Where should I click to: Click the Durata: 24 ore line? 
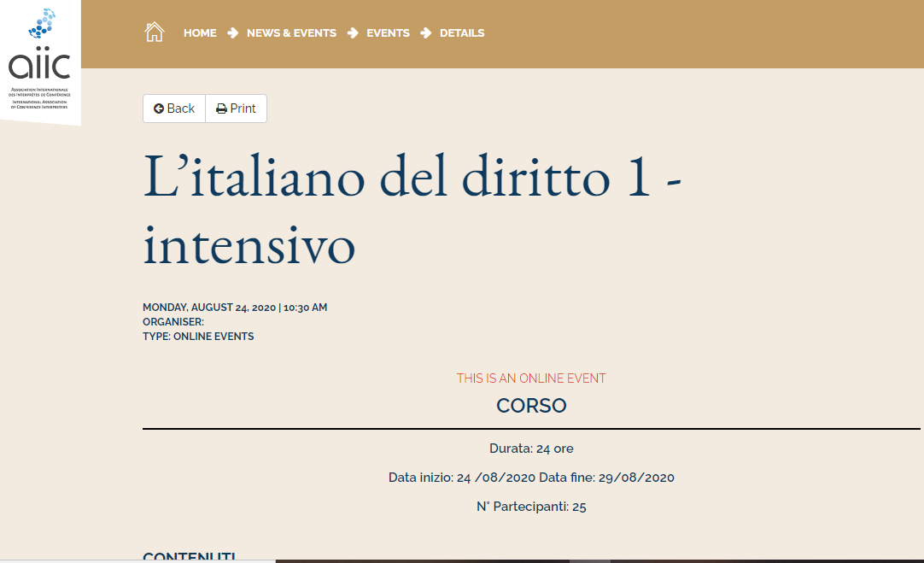coord(531,449)
